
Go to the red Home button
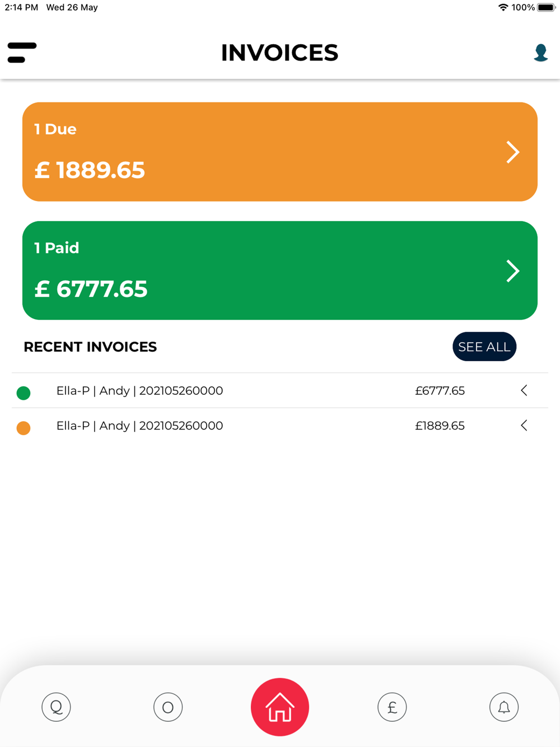pyautogui.click(x=280, y=707)
